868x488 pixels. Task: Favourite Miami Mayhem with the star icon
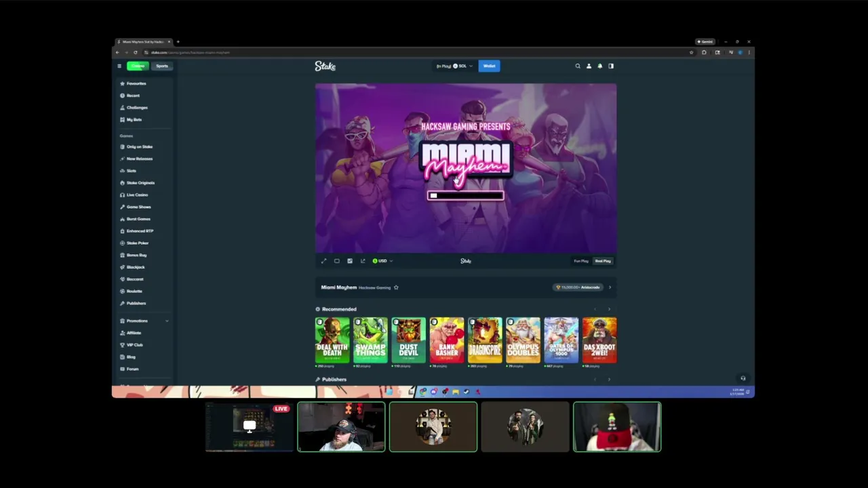click(396, 287)
